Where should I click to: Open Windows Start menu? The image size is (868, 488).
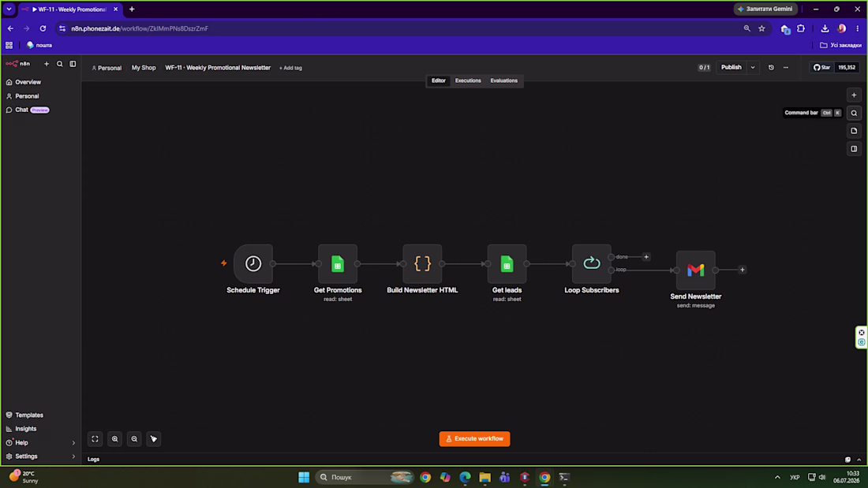[x=304, y=477]
